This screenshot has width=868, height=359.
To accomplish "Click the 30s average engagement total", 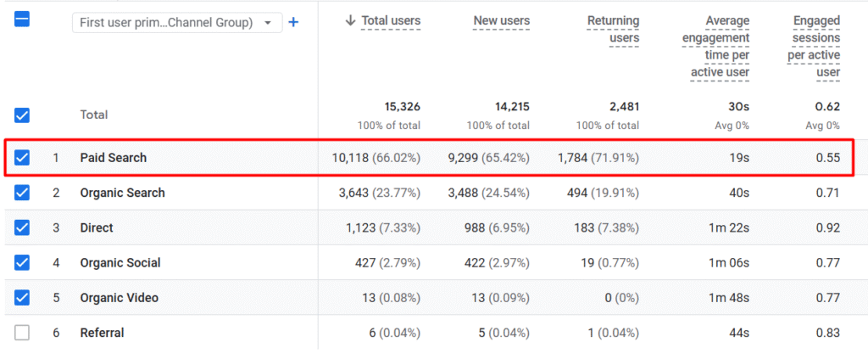I will pos(738,106).
